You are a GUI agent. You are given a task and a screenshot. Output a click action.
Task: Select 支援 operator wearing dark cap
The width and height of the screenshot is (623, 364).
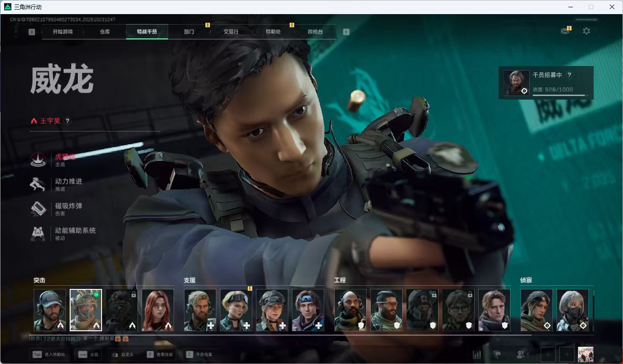point(272,310)
